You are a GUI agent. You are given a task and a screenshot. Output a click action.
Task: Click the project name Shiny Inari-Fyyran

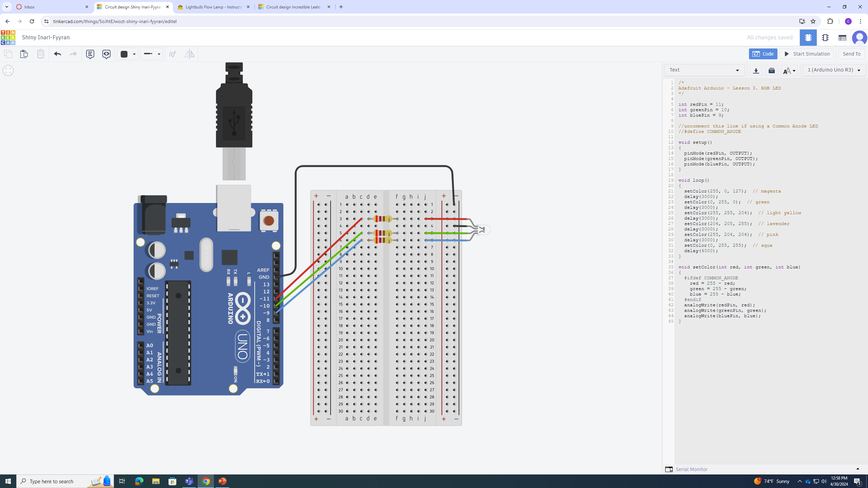[46, 37]
